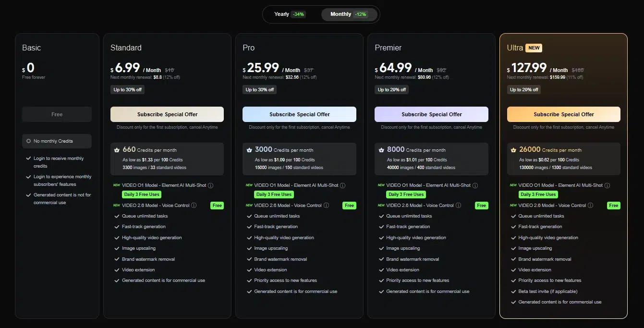The image size is (644, 328).
Task: Subscribe to the Standard plan special offer
Action: pos(167,114)
